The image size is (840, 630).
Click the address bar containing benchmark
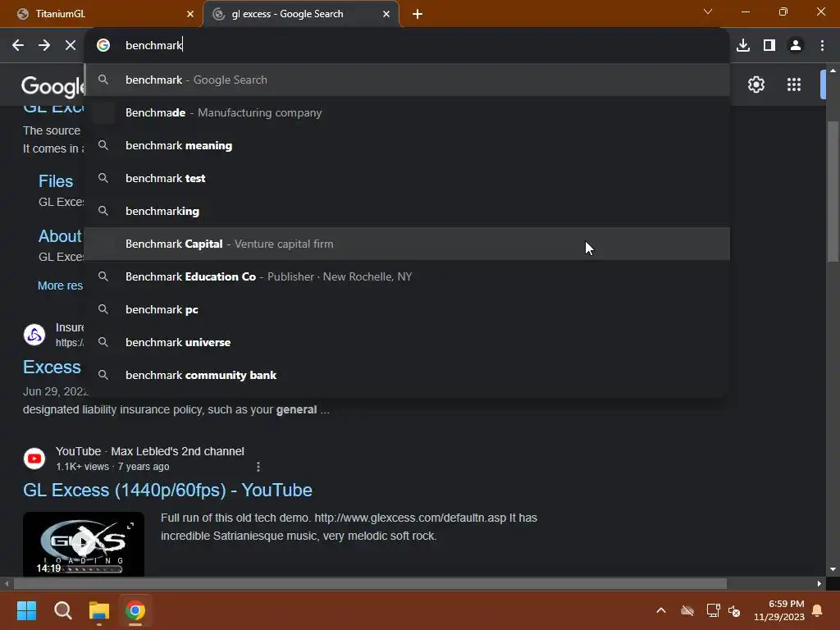point(407,45)
